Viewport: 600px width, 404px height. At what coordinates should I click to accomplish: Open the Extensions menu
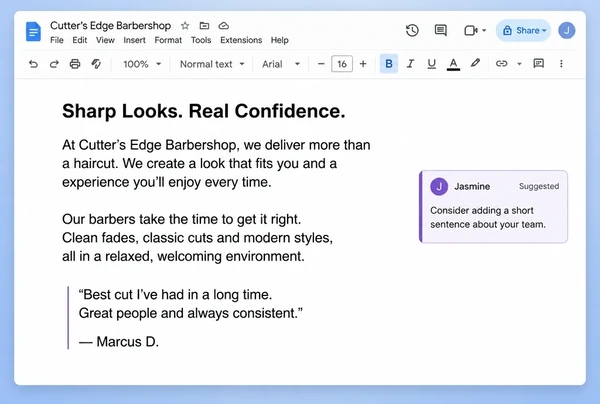point(241,40)
